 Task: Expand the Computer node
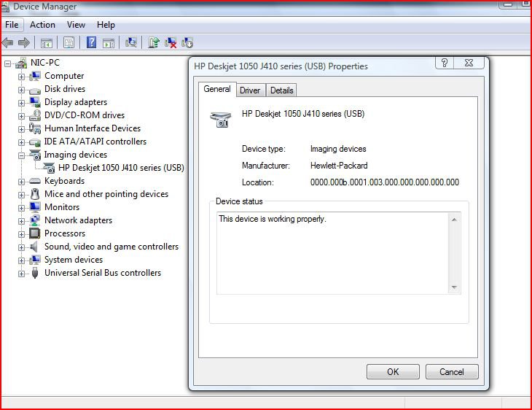21,77
